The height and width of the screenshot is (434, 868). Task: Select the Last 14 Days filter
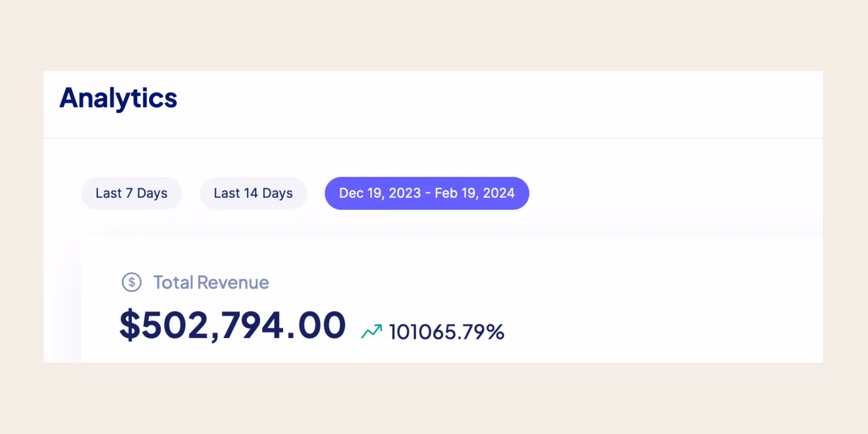pyautogui.click(x=253, y=193)
